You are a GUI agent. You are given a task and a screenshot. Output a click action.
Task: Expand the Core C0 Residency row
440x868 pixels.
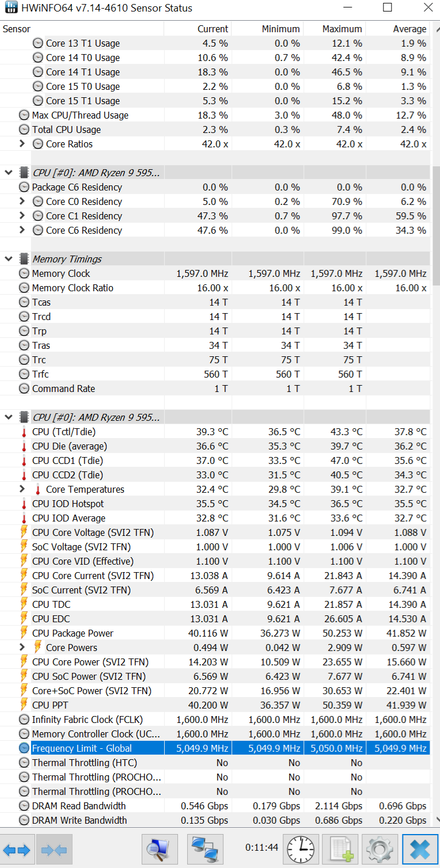[22, 201]
